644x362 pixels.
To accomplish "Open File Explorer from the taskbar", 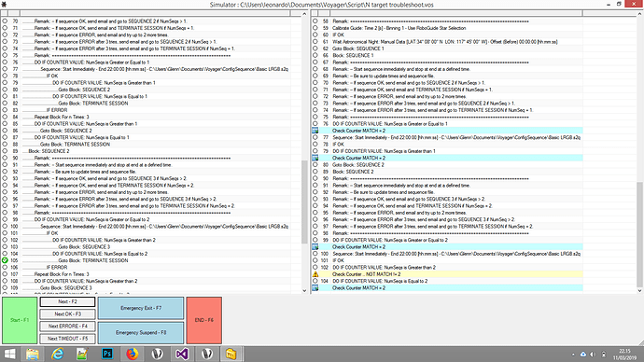I will [x=33, y=354].
